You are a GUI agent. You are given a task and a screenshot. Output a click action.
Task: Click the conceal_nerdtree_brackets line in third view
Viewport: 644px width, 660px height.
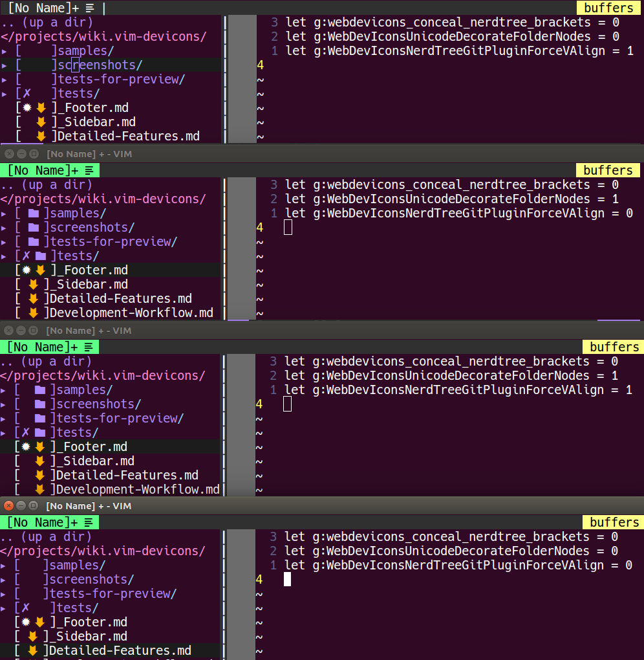pyautogui.click(x=451, y=362)
